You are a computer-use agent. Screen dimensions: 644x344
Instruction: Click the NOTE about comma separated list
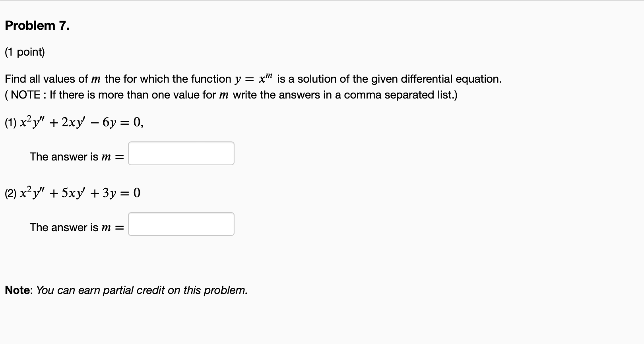point(231,95)
